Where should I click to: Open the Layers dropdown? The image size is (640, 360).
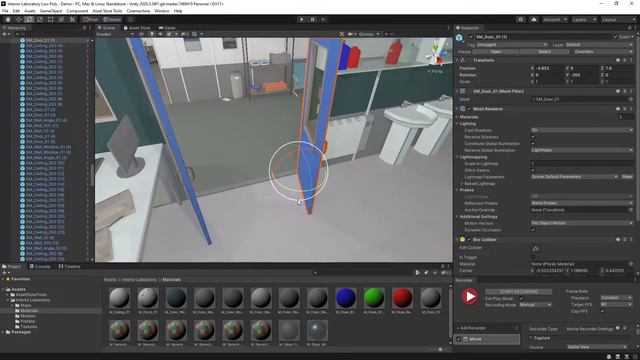[583, 19]
